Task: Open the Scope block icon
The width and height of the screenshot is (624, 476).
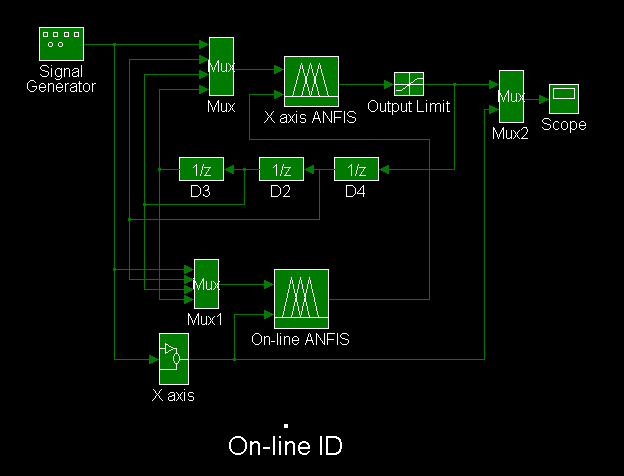Action: pyautogui.click(x=563, y=99)
